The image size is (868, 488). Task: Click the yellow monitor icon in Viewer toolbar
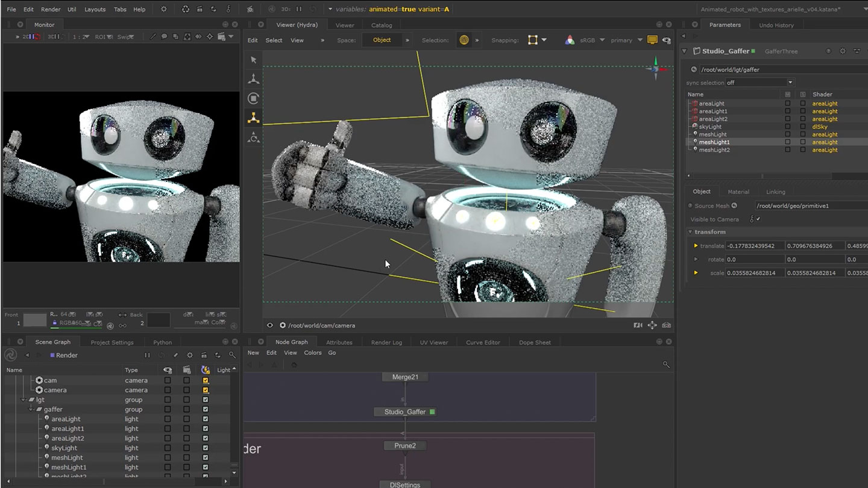tap(652, 40)
